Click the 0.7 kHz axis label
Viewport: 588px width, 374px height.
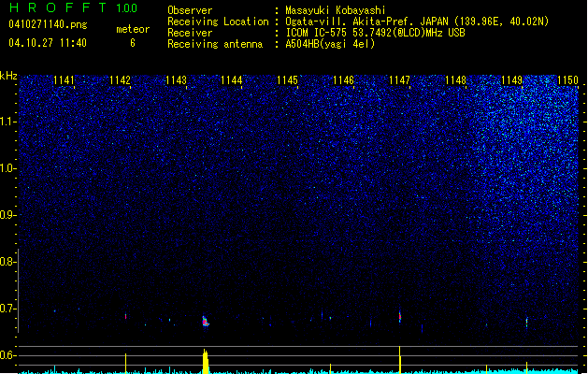click(x=7, y=309)
